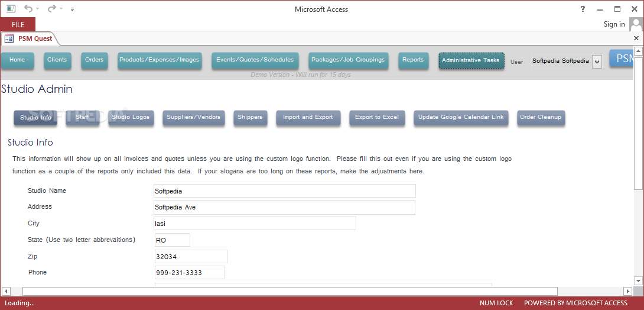Click the Redo arrow icon
Image resolution: width=644 pixels, height=310 pixels.
[51, 9]
